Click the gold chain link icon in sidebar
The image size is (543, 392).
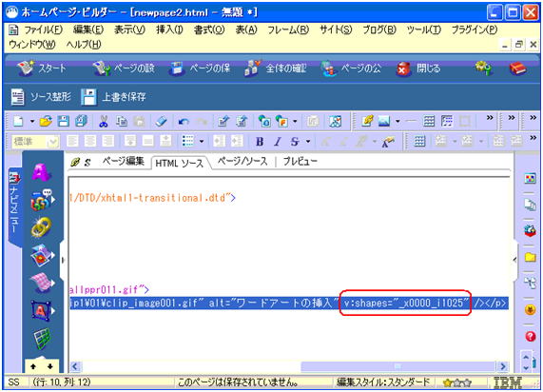coord(41,227)
